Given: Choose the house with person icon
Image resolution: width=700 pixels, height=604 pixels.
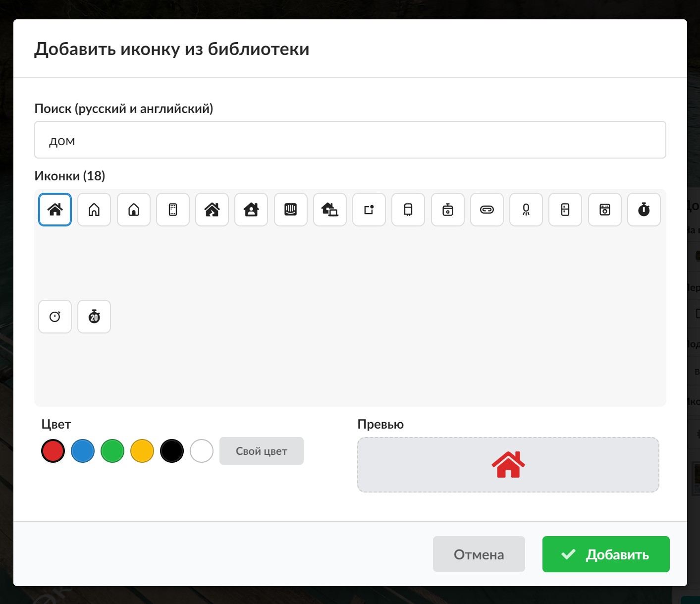Looking at the screenshot, I should [x=251, y=210].
